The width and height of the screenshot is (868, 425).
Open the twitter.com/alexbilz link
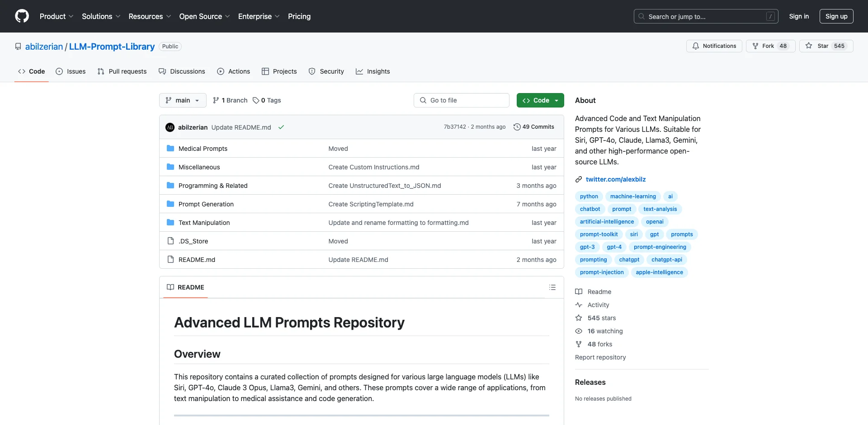tap(616, 179)
